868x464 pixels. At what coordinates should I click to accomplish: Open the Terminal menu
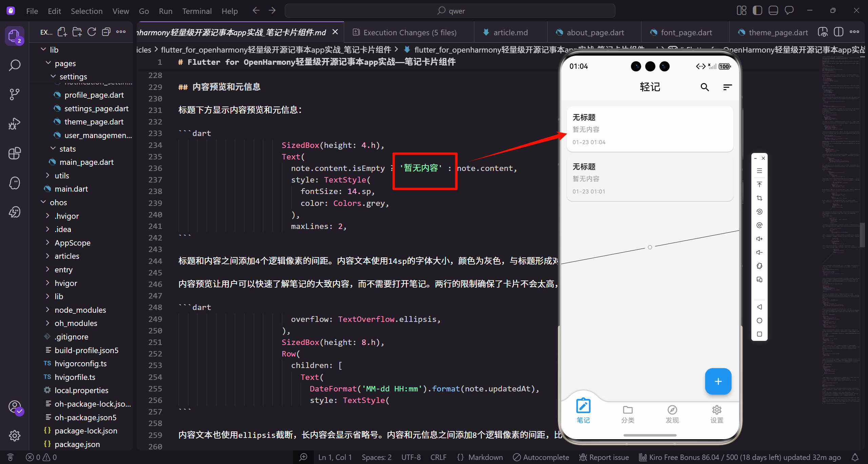(x=197, y=11)
